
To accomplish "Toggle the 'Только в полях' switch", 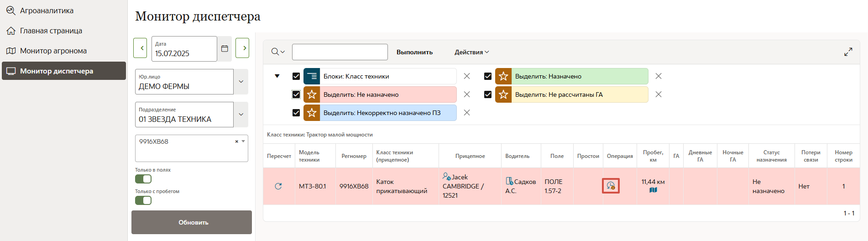I will point(143,179).
